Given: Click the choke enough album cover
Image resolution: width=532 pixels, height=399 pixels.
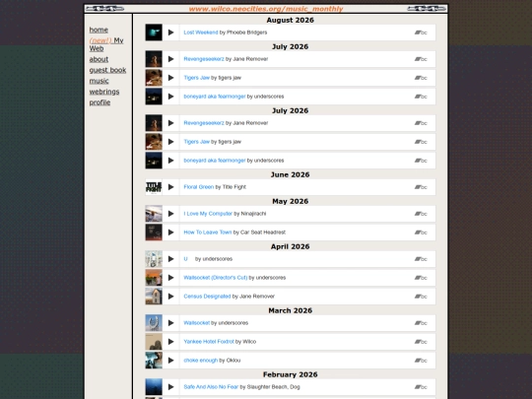Looking at the screenshot, I should pyautogui.click(x=154, y=361).
